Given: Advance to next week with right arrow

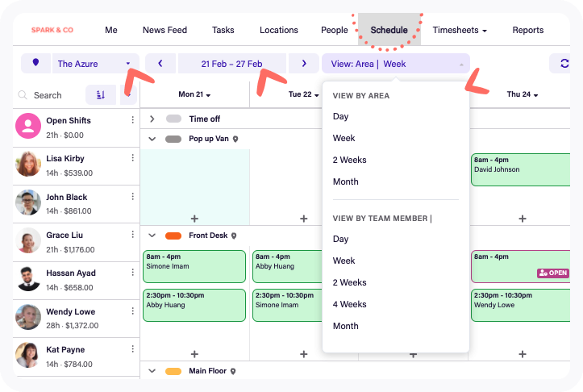Looking at the screenshot, I should pos(303,64).
